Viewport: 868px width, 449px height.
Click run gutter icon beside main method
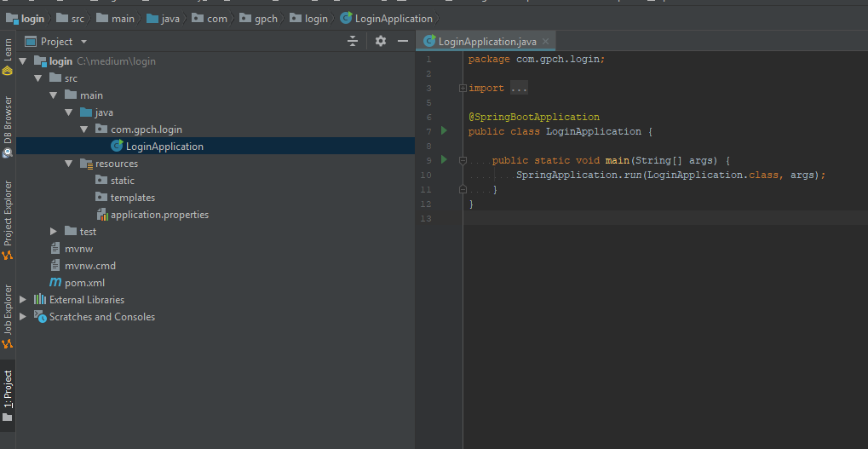pyautogui.click(x=443, y=160)
